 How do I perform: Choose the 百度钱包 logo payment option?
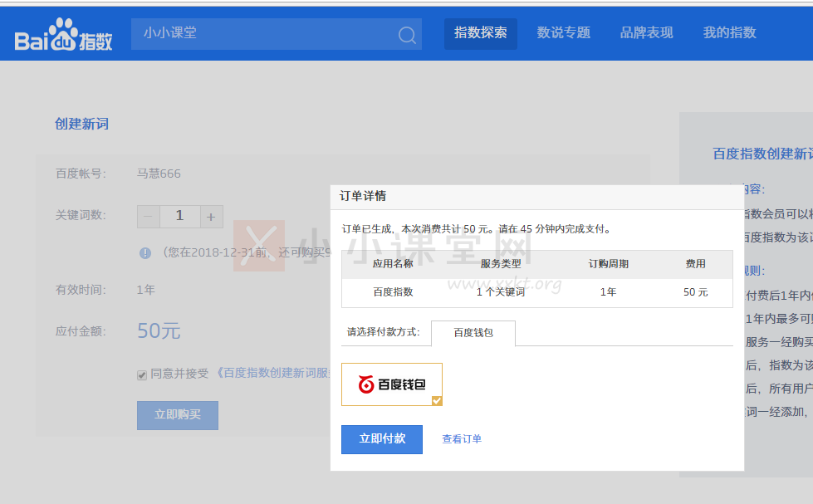[x=392, y=384]
